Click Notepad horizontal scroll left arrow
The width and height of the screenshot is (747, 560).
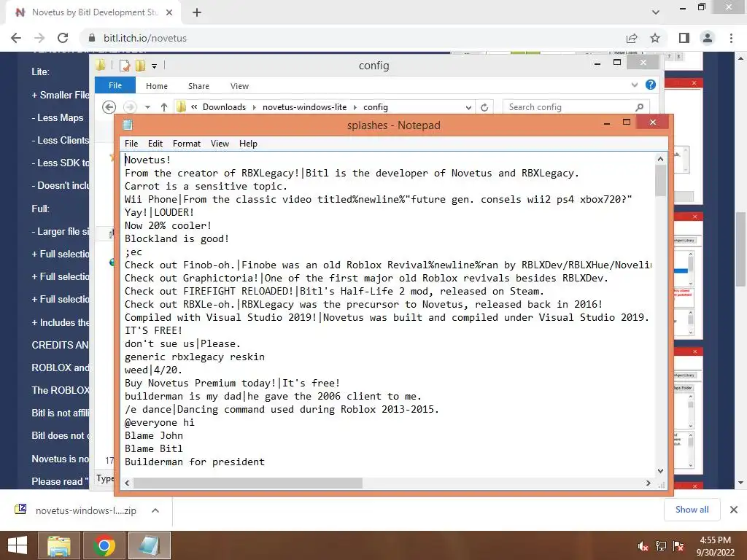pos(127,483)
